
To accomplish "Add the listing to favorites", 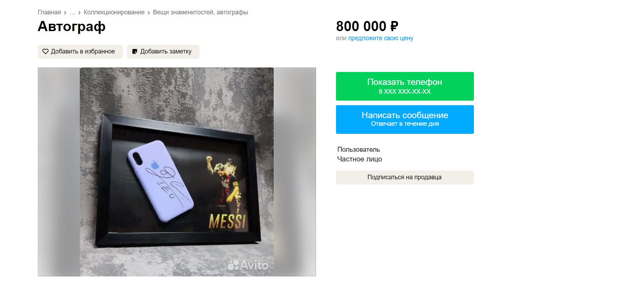I will click(80, 52).
